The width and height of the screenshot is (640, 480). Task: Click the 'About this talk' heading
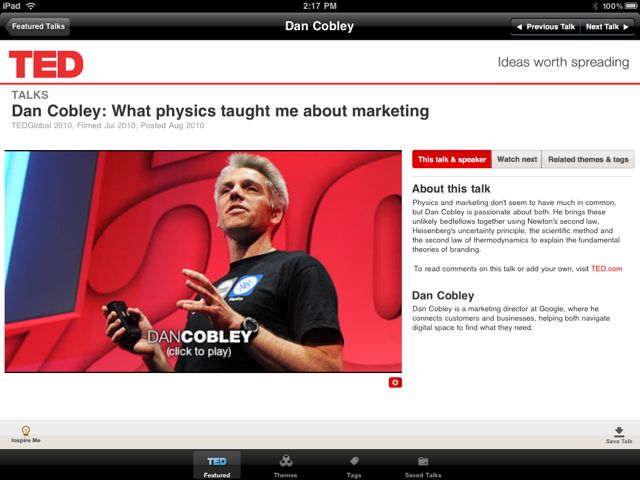[x=451, y=189]
